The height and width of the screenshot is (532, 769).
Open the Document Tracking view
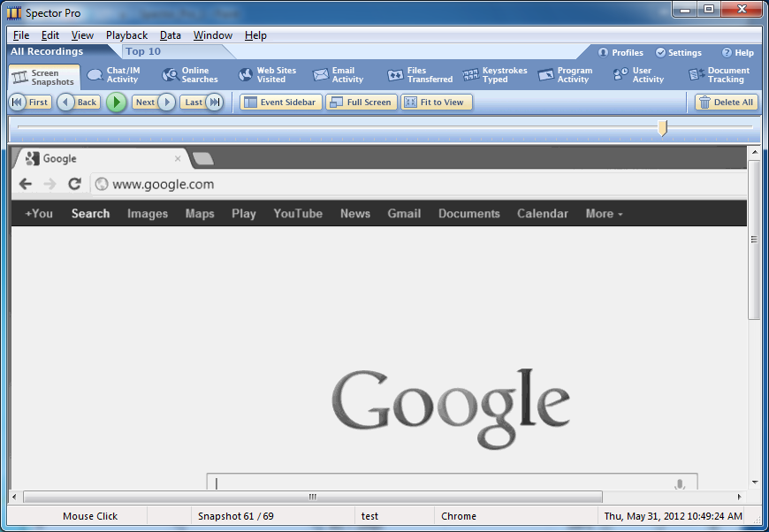pyautogui.click(x=719, y=75)
